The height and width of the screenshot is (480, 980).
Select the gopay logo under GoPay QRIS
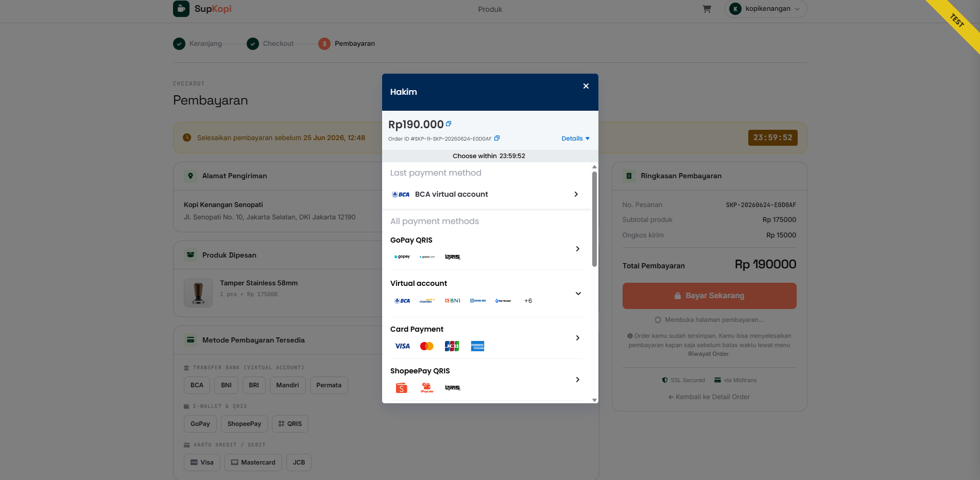coord(402,256)
